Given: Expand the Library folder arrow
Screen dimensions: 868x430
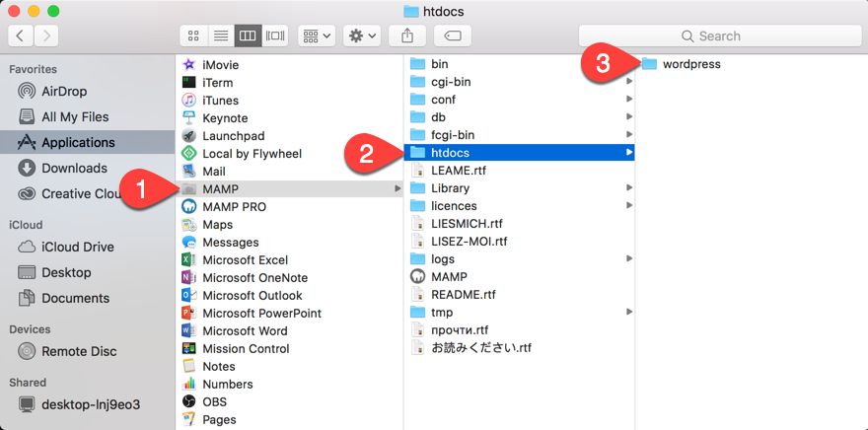Looking at the screenshot, I should [x=629, y=188].
